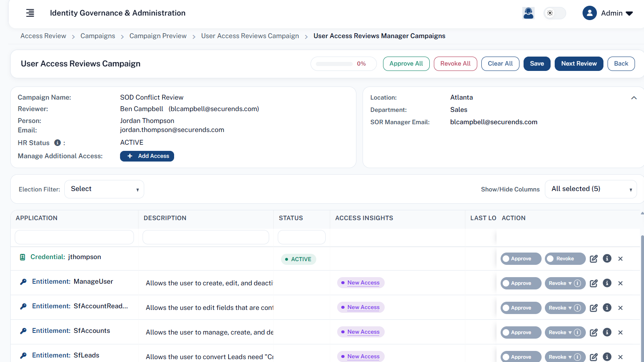644x362 pixels.
Task: Click info icon in SfAccounts row
Action: (607, 332)
